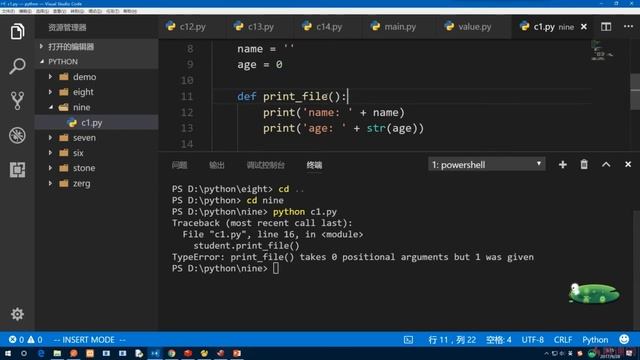Click line number 12 in the gutter
This screenshot has height=360, width=640.
click(x=187, y=112)
